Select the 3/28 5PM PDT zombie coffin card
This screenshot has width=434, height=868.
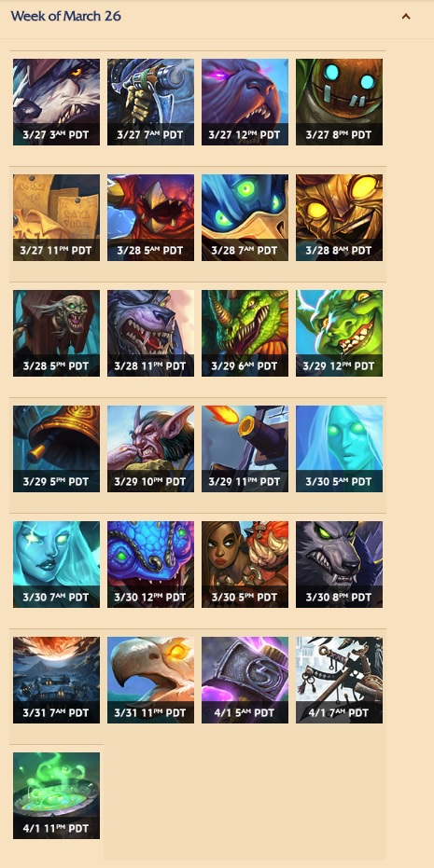(x=57, y=333)
